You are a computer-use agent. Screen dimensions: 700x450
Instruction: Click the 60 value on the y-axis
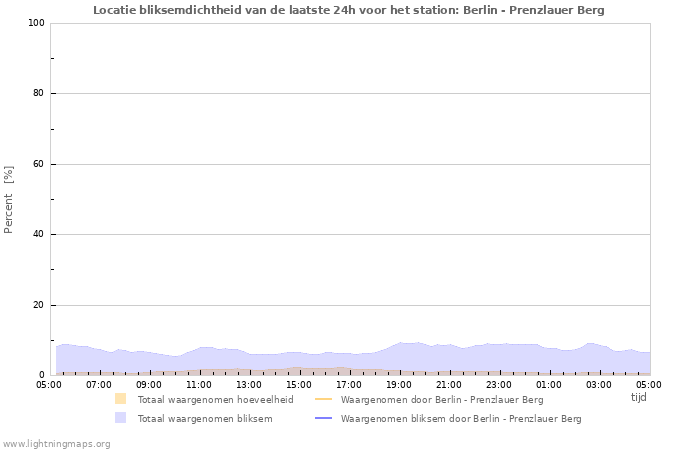coord(38,164)
